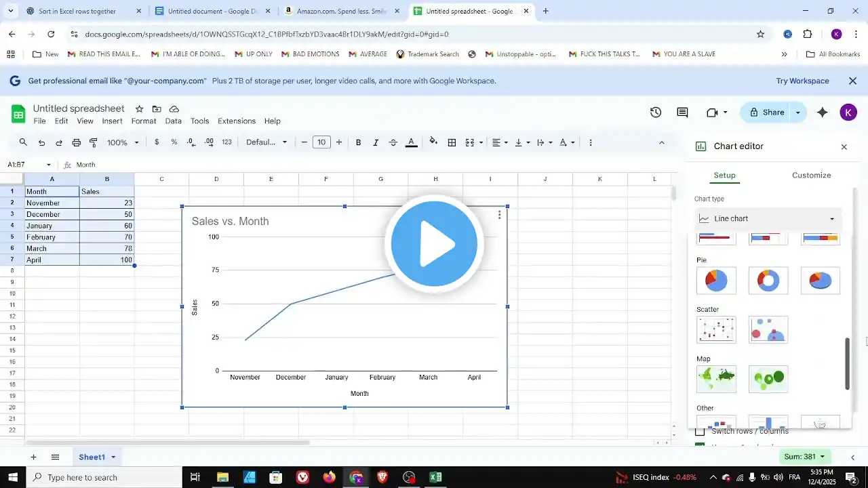Select the scatter chart thumbnail
Viewport: 868px width, 488px height.
pyautogui.click(x=716, y=330)
